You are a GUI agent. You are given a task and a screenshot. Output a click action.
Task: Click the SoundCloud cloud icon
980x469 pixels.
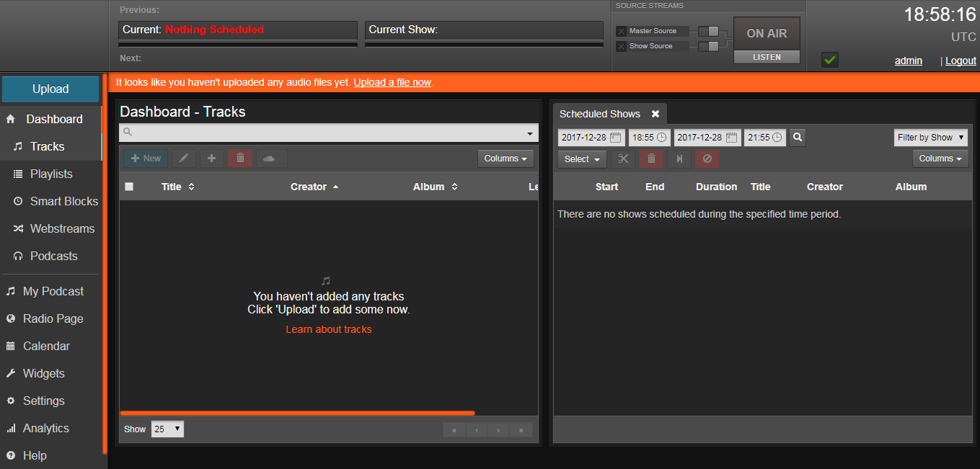pyautogui.click(x=270, y=158)
